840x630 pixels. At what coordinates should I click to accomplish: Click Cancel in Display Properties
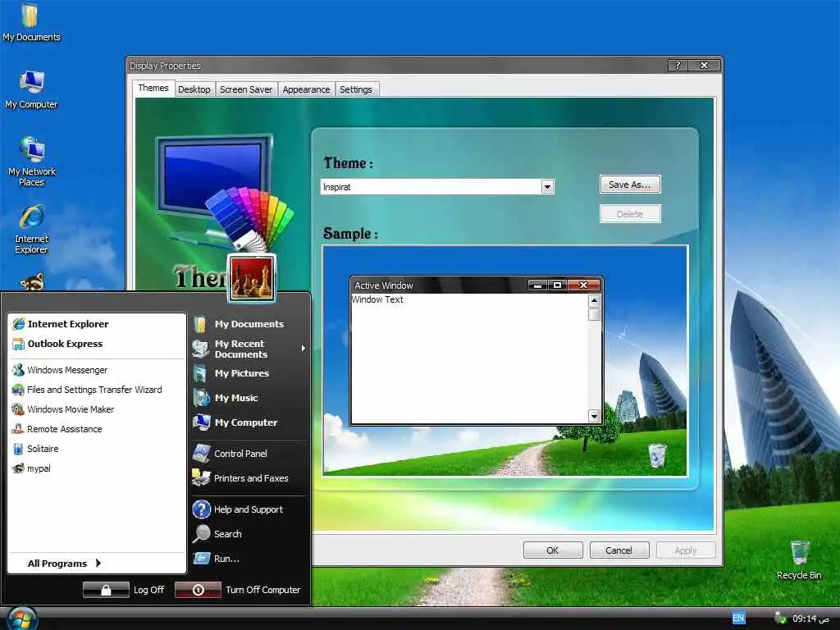coord(619,550)
